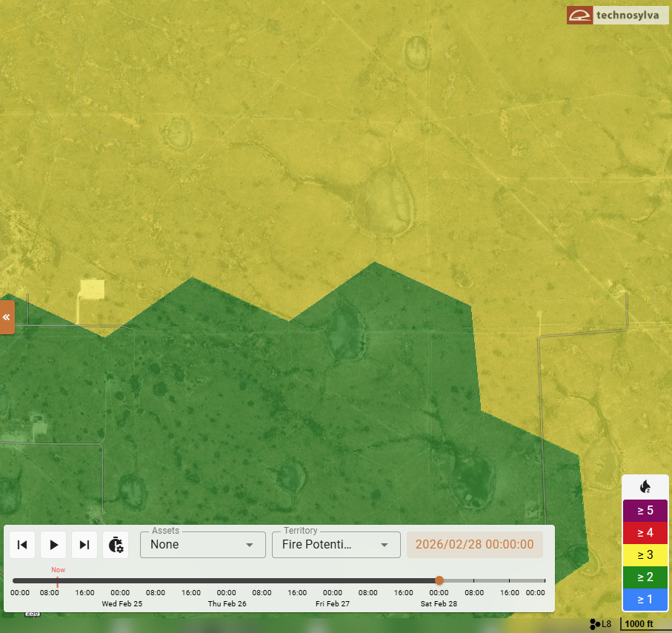Click the 2026/02/28 date field
Screen dimensions: 672x633
tap(474, 545)
